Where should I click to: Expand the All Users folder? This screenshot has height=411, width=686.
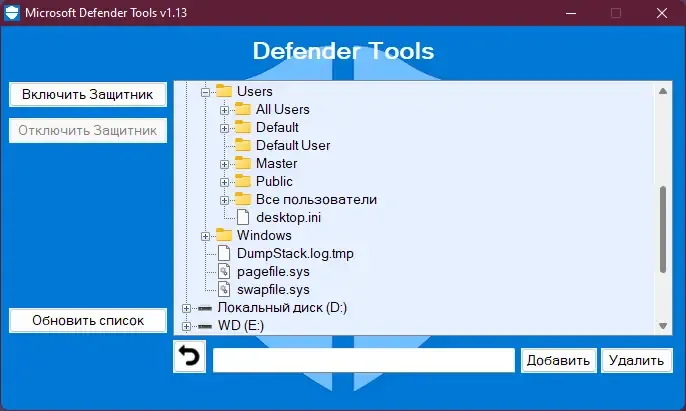224,110
